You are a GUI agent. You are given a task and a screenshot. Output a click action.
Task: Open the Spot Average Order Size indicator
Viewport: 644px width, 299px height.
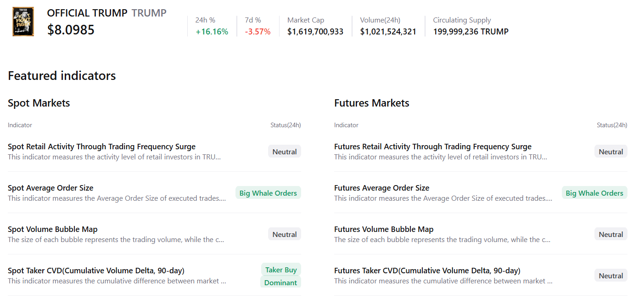(x=50, y=188)
